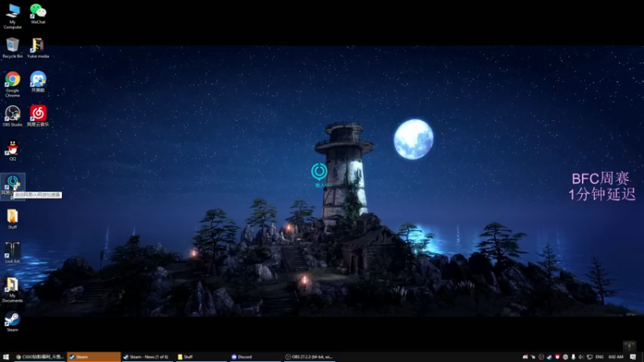Screen dimensions: 644x362
Task: Open the network tray icon
Action: tap(590, 357)
